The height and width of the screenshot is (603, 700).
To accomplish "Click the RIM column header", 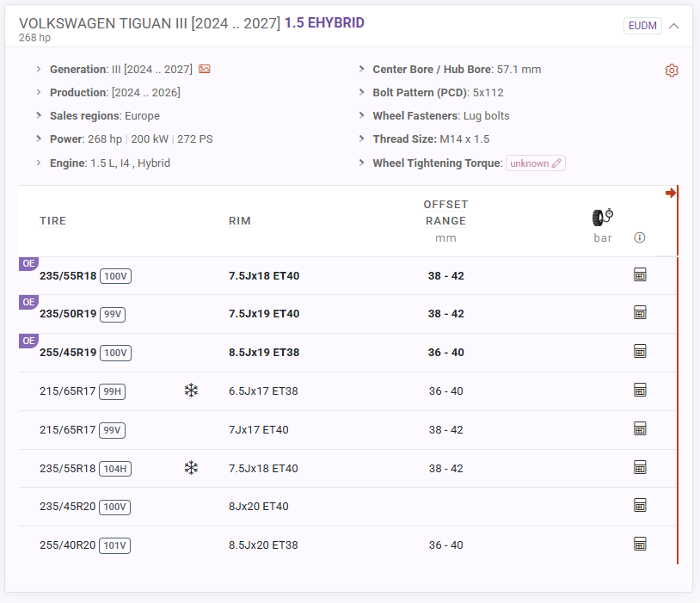I will pos(240,221).
